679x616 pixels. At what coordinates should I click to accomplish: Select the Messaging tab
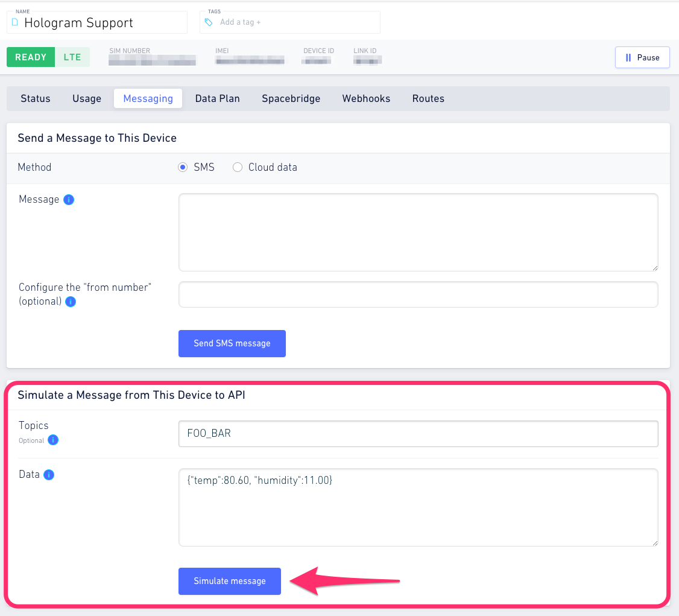click(x=148, y=99)
